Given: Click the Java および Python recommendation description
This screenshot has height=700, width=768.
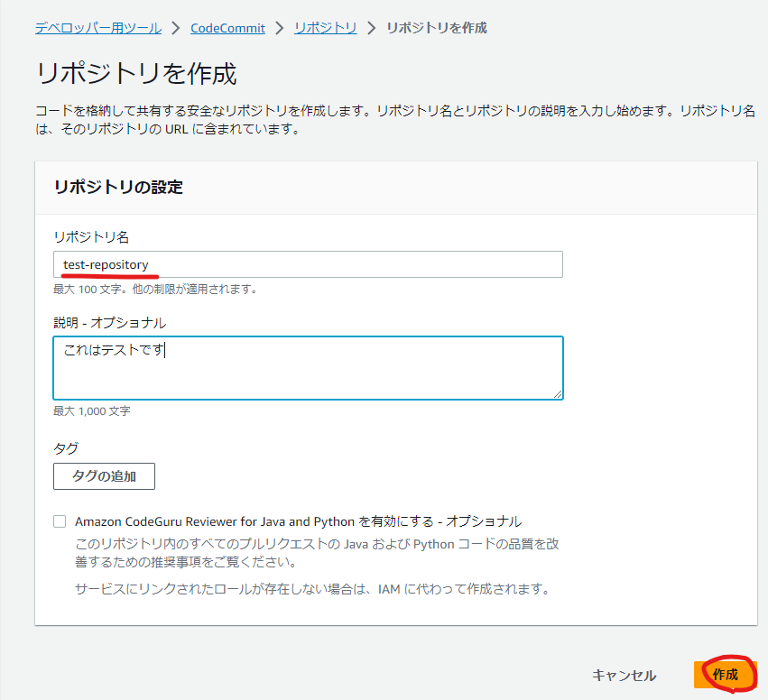Looking at the screenshot, I should click(317, 553).
